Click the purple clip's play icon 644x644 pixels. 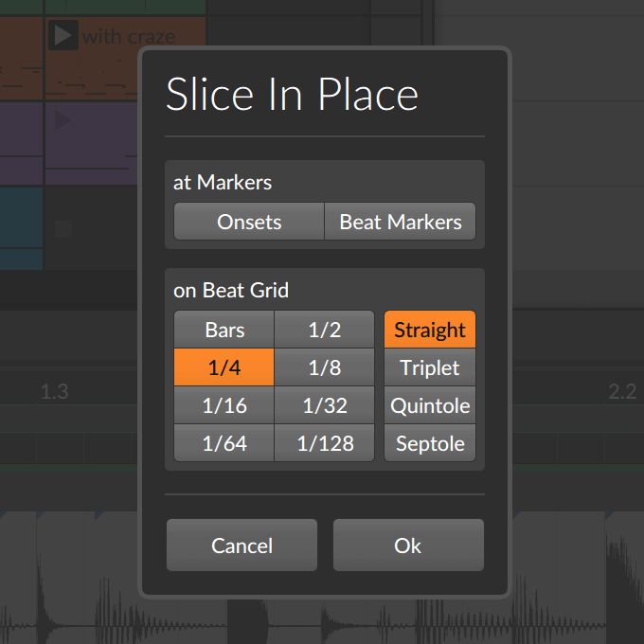point(63,120)
